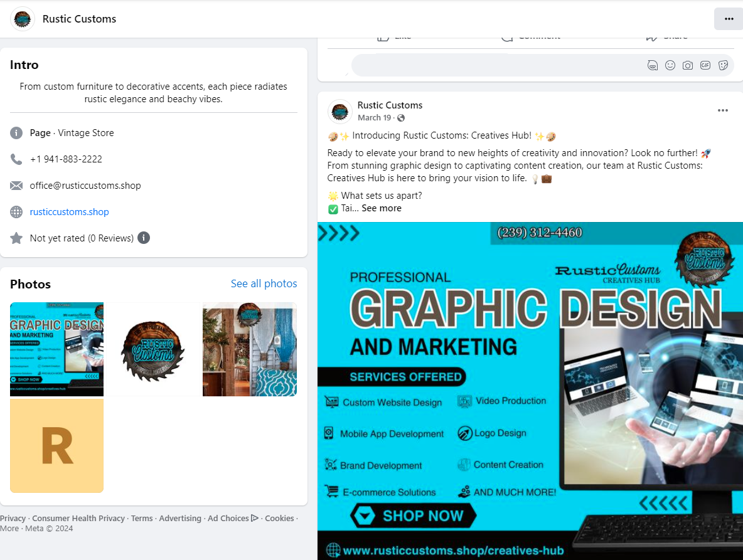
Task: Click the Ad Choices arrow icon
Action: 255,518
